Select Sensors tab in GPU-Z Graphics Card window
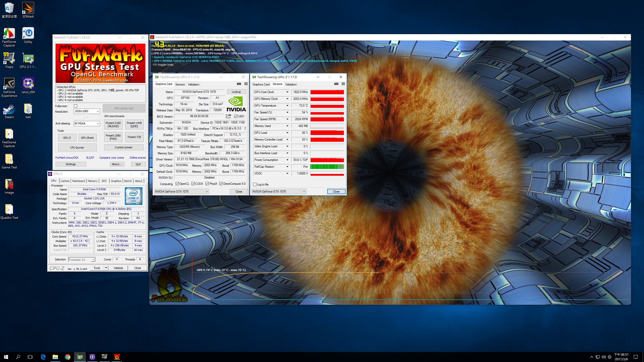This screenshot has width=644, height=362. pos(180,84)
